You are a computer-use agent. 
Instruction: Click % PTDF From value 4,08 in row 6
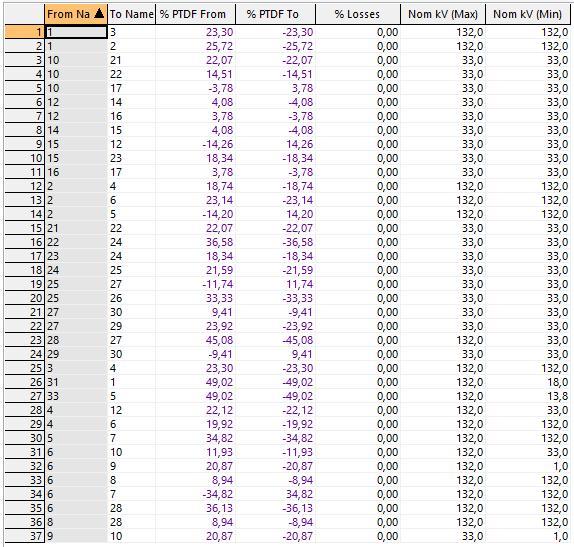222,102
